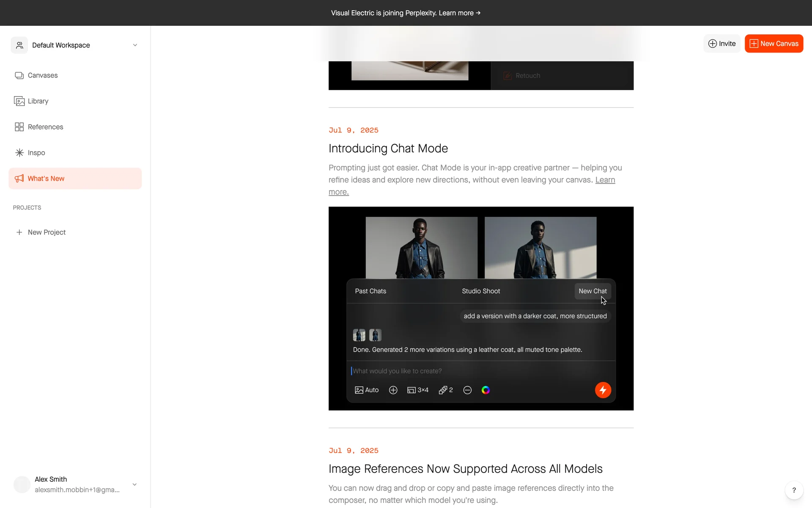The height and width of the screenshot is (508, 812).
Task: Open the Inspo page
Action: tap(36, 153)
